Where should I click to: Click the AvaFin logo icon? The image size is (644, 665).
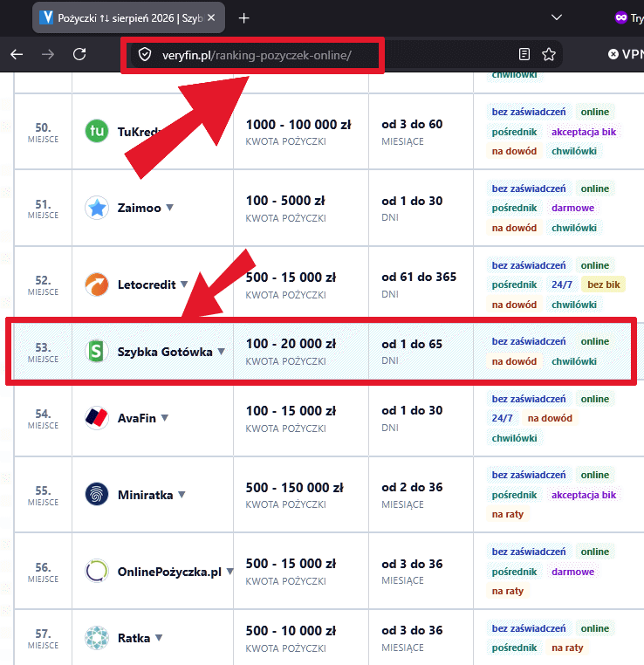point(97,418)
